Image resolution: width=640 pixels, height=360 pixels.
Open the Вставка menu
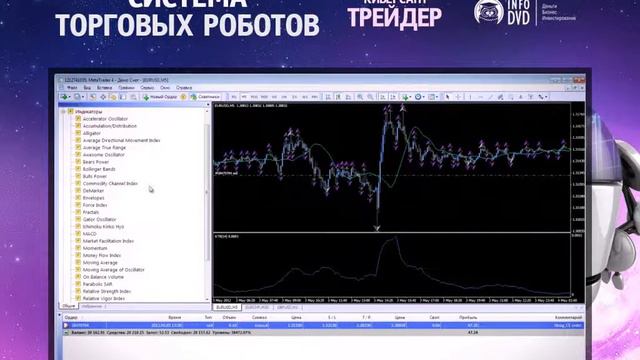[x=104, y=88]
